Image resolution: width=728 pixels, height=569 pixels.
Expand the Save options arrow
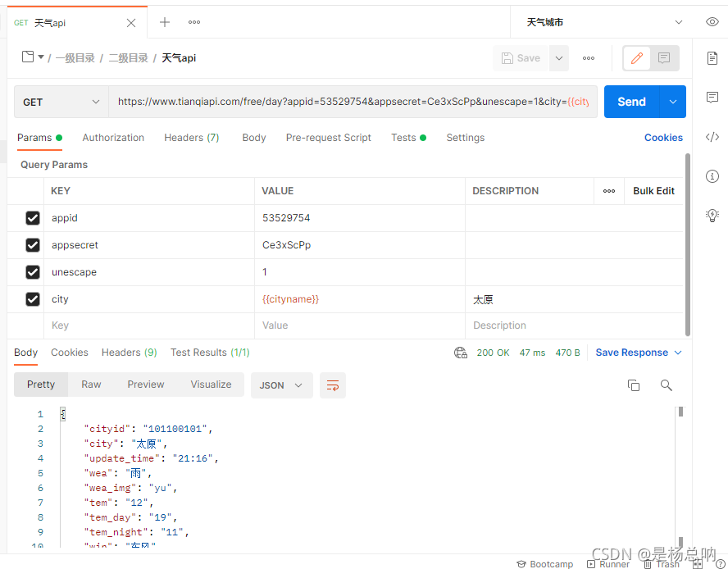pos(559,58)
